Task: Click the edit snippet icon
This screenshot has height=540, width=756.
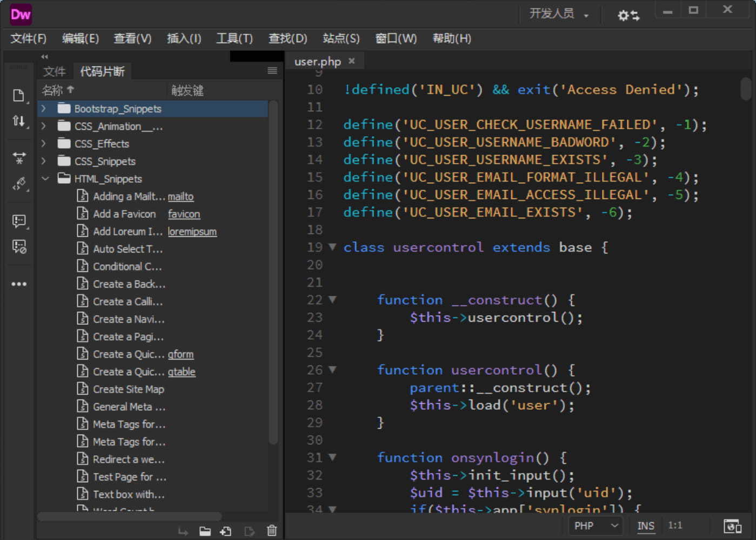Action: [249, 531]
